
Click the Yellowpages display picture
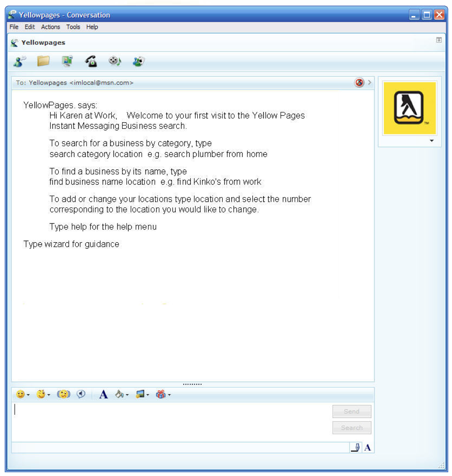point(410,108)
